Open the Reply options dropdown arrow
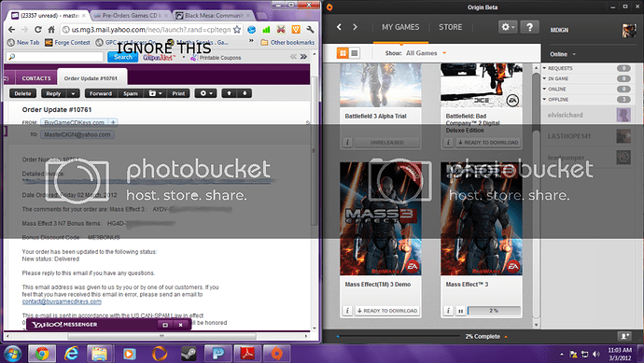644x363 pixels. [73, 93]
